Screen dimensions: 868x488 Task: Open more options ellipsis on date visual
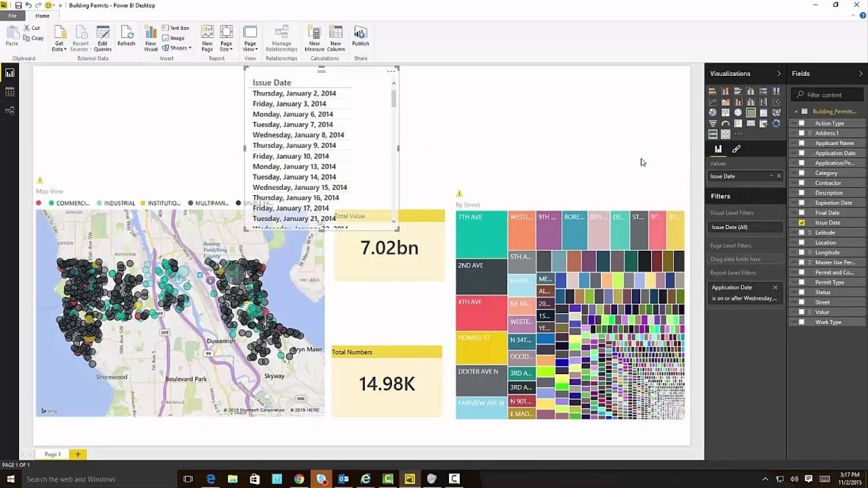(x=391, y=71)
